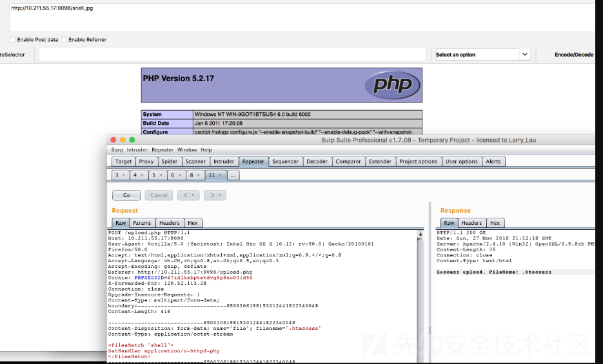
Task: Open the Help menu
Action: 206,149
